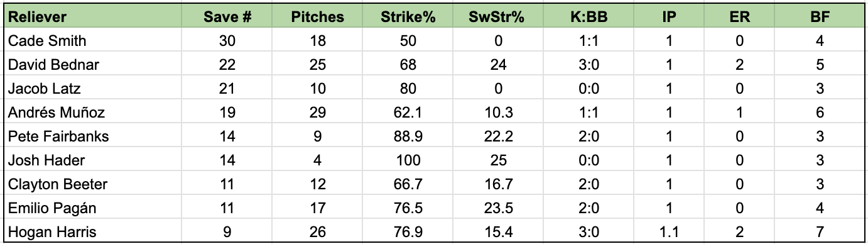Screen dimensions: 868x244
Task: Click the Pete Fairbanks cell
Action: coord(93,136)
